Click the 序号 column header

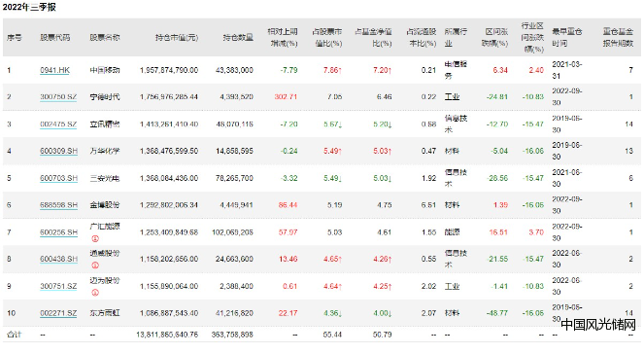tap(14, 38)
